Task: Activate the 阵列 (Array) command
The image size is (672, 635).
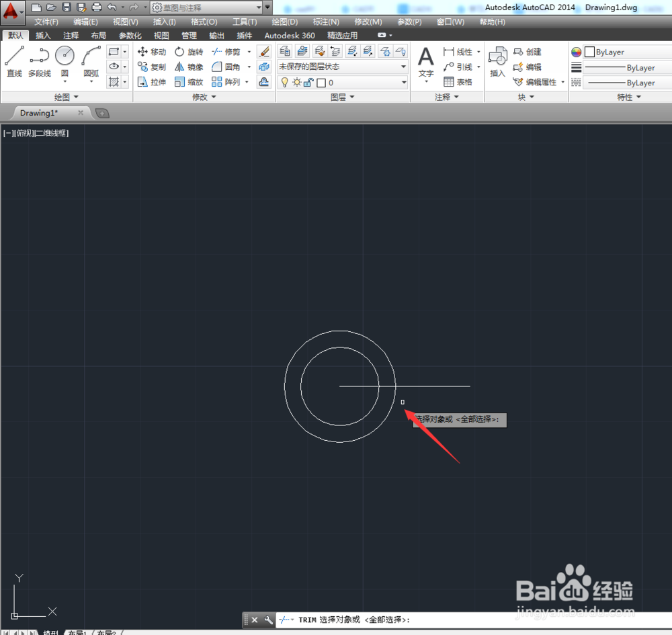Action: point(226,82)
